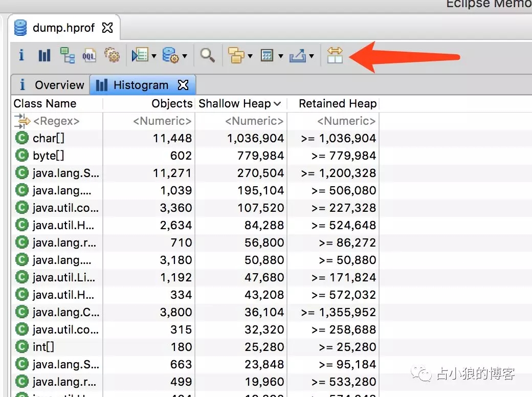Image resolution: width=532 pixels, height=397 pixels.
Task: Click class icon next to java.lang.C...
Action: (x=21, y=312)
